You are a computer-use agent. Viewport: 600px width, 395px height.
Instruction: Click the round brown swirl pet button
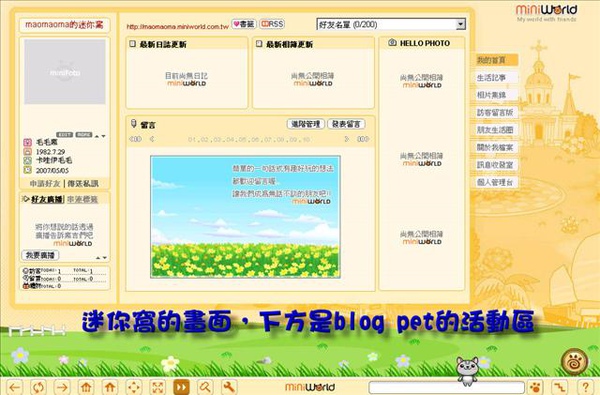[574, 361]
